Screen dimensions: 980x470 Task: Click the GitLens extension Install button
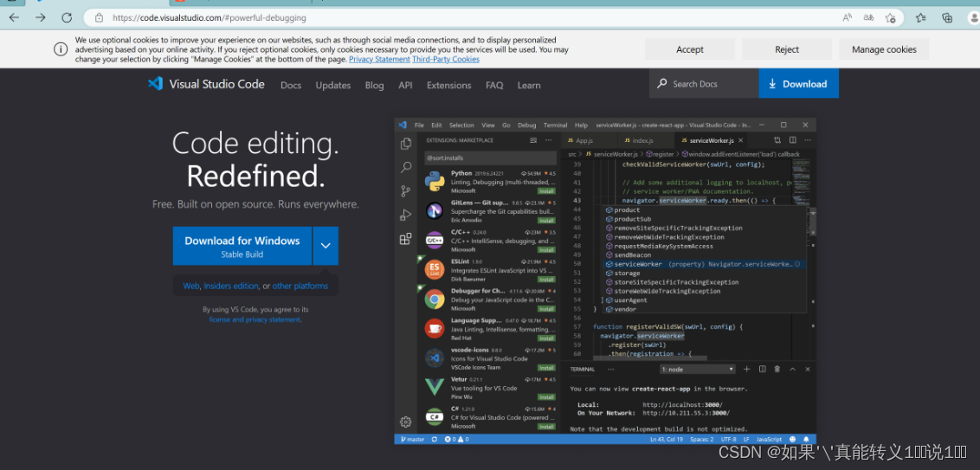pyautogui.click(x=546, y=221)
